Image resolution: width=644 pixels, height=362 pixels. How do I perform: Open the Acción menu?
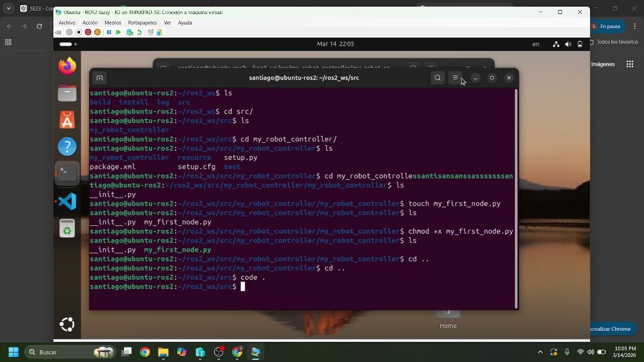[x=90, y=23]
